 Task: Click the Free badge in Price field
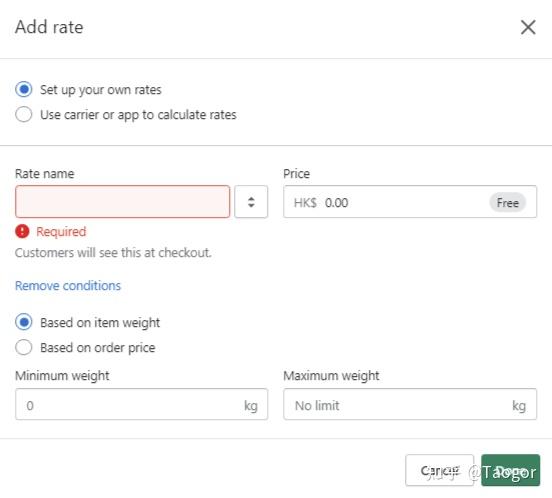507,203
